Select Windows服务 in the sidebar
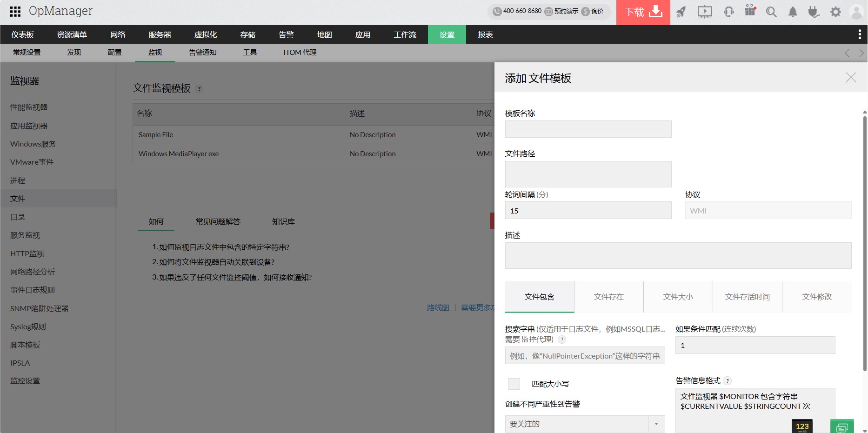The image size is (868, 433). (33, 144)
